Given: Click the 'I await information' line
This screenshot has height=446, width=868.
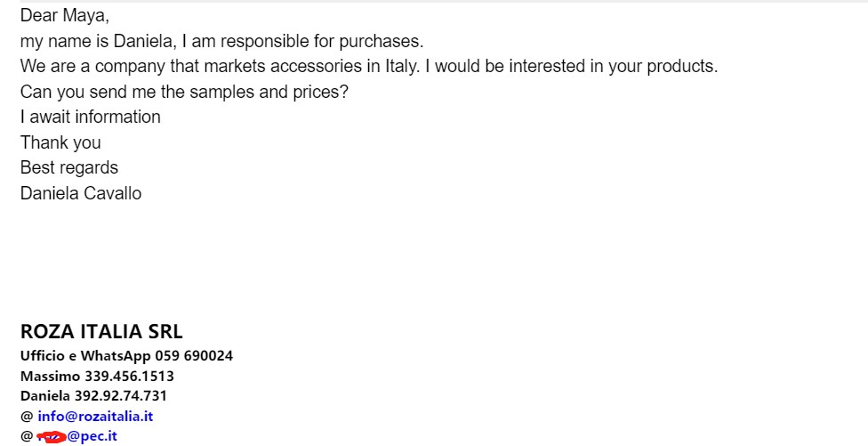Looking at the screenshot, I should pos(90,117).
